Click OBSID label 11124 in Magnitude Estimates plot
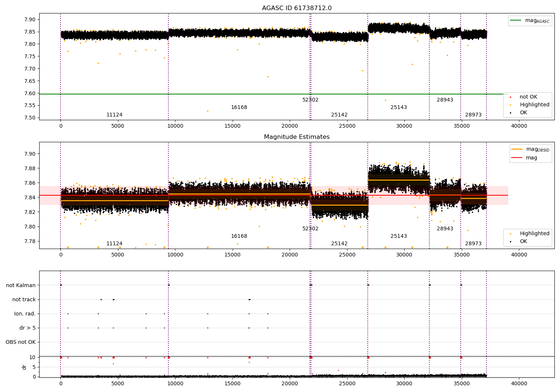This screenshot has width=560, height=392. tap(114, 244)
